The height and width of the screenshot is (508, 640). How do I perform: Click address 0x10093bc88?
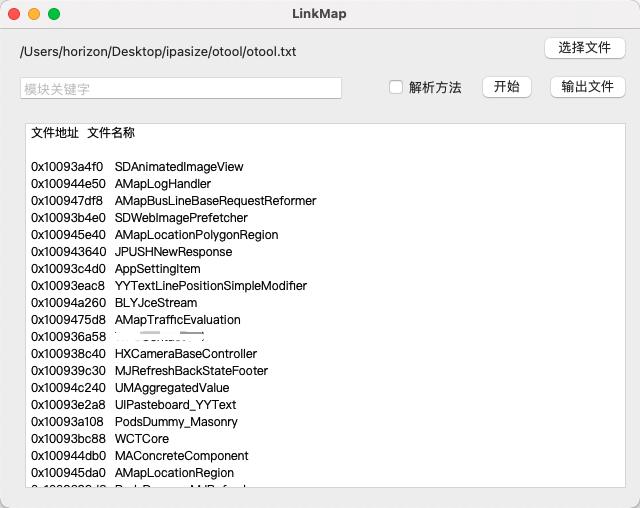69,439
